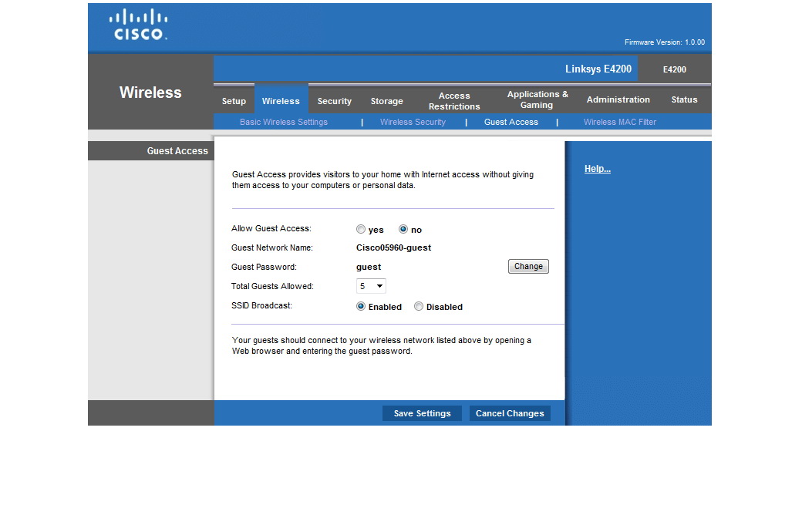The height and width of the screenshot is (532, 802).
Task: Open Total Guests Allowed dropdown
Action: 371,287
